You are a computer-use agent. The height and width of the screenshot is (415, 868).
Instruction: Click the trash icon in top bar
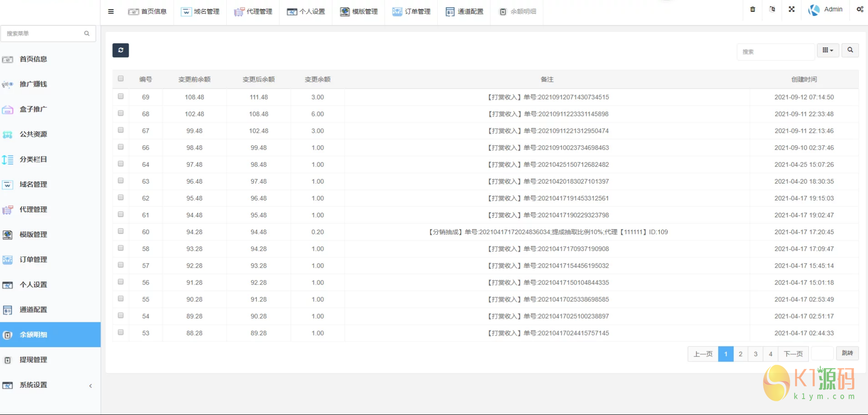(x=753, y=9)
